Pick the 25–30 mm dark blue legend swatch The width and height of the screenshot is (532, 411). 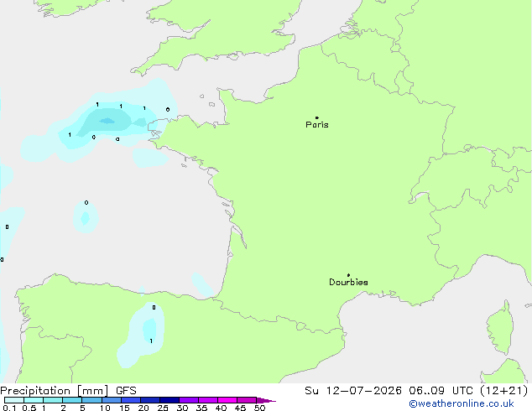(170, 400)
